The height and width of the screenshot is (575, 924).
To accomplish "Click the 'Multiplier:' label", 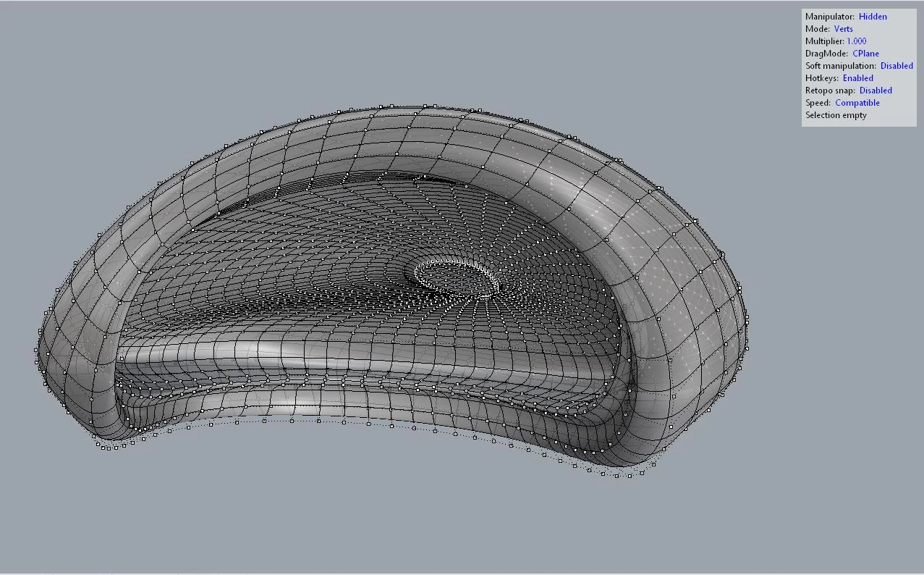I will pyautogui.click(x=825, y=41).
